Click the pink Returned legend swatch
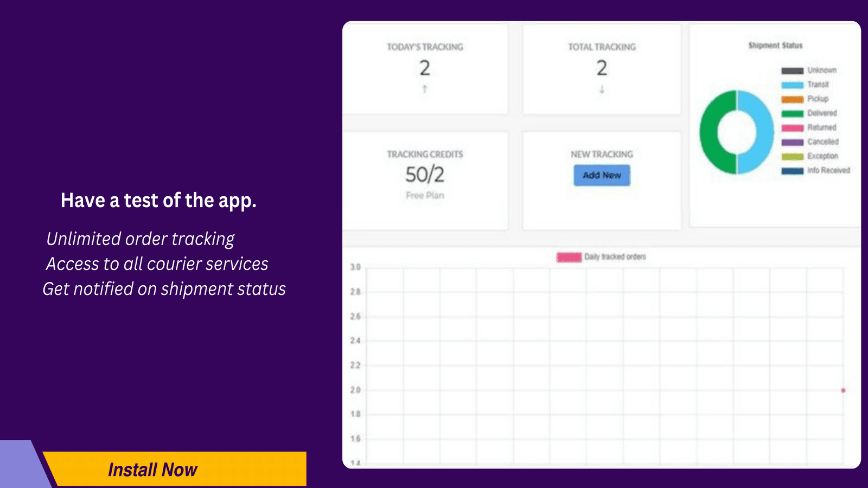The height and width of the screenshot is (488, 868). [x=792, y=128]
